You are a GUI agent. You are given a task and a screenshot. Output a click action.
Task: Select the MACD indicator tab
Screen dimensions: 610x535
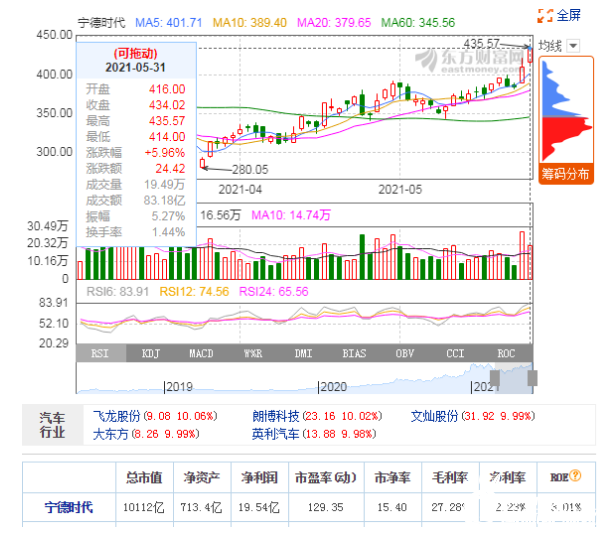tap(202, 353)
